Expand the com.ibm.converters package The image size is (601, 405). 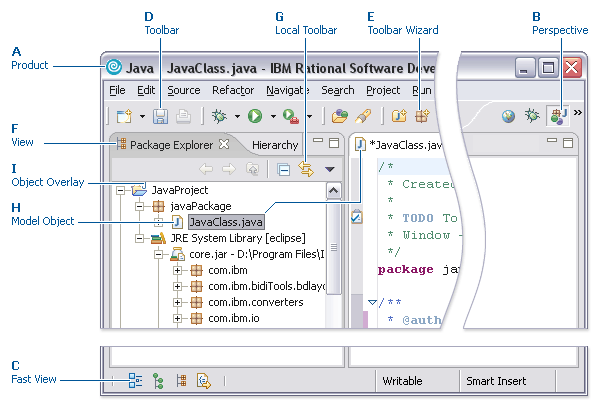tap(177, 302)
